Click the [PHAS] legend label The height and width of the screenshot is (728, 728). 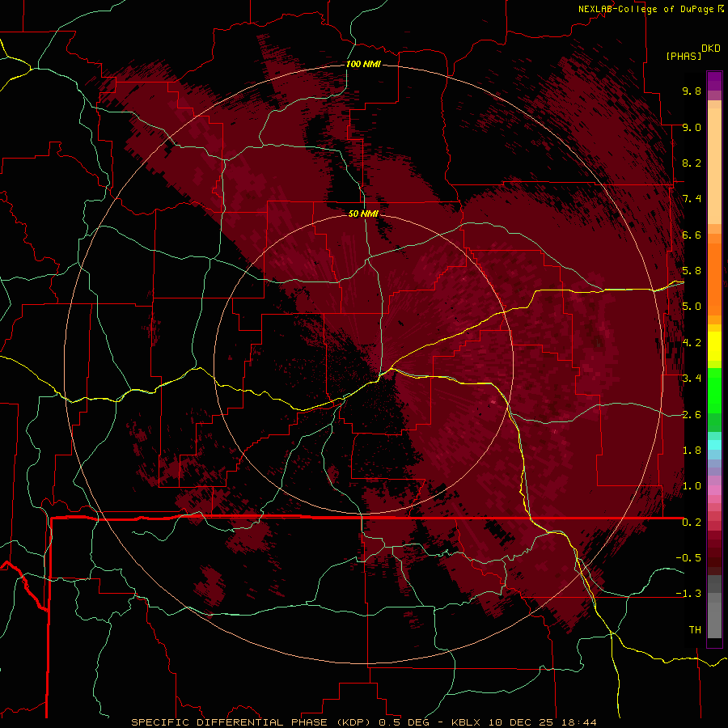pos(684,56)
